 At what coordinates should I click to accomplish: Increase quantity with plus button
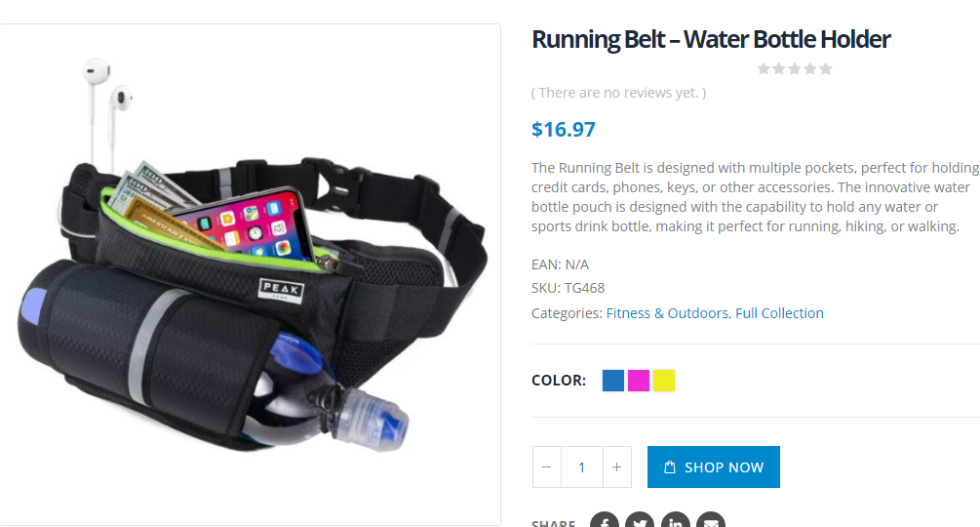click(x=617, y=467)
